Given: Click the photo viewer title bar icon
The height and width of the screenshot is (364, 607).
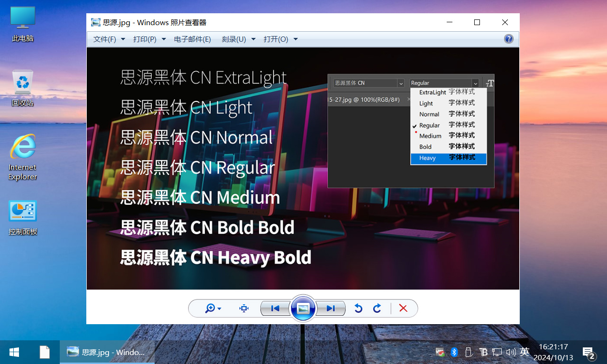Looking at the screenshot, I should [96, 22].
